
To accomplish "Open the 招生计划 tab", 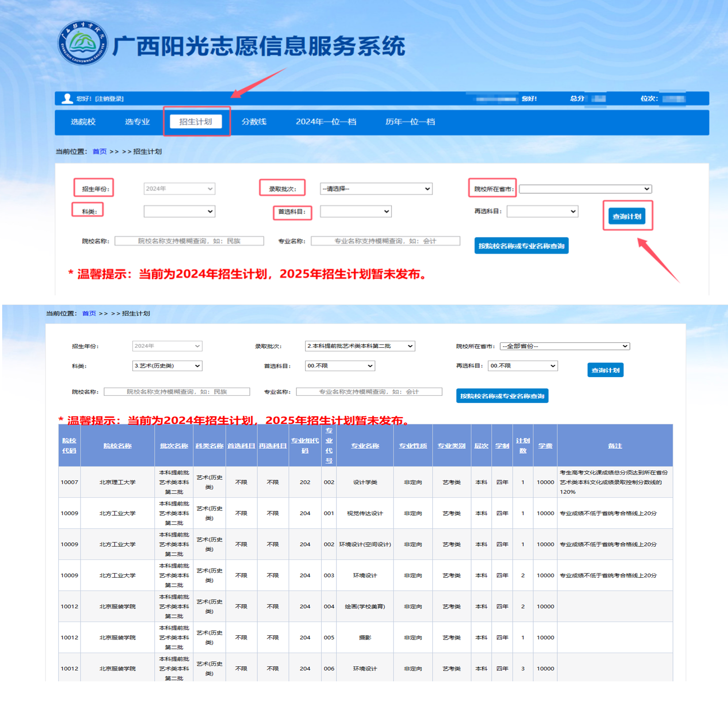I will point(196,122).
